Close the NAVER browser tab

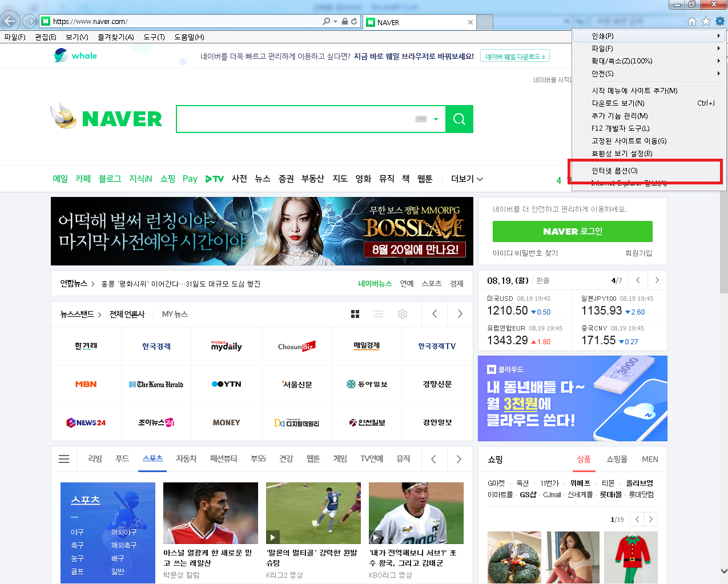click(x=470, y=22)
